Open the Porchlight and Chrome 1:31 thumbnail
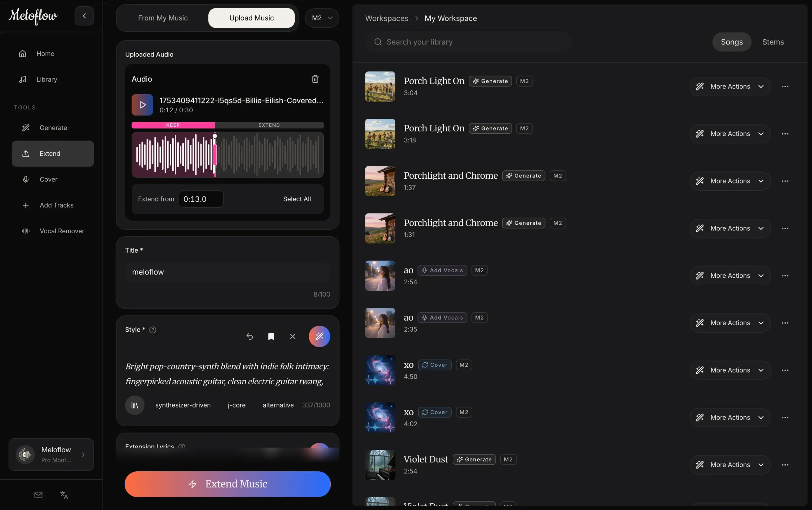This screenshot has height=510, width=812. pyautogui.click(x=380, y=229)
